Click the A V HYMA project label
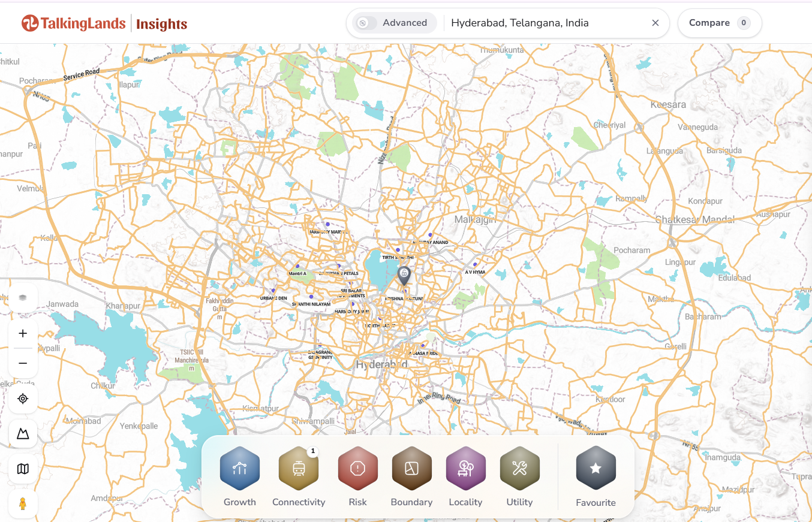812x522 pixels. [475, 271]
